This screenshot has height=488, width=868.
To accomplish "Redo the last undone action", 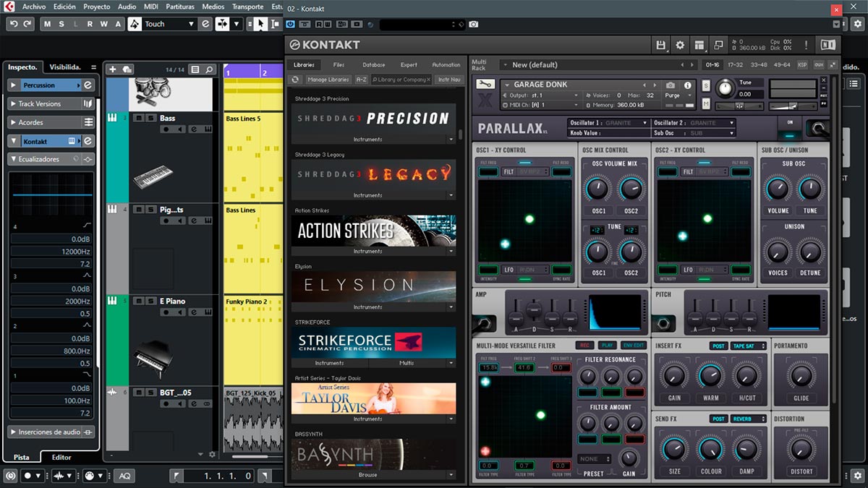I will click(x=27, y=24).
